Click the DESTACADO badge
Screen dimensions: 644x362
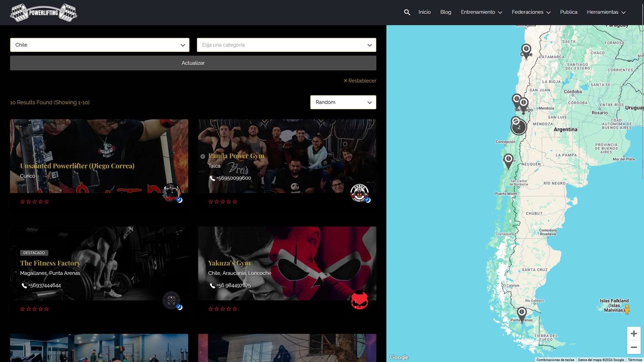point(34,253)
